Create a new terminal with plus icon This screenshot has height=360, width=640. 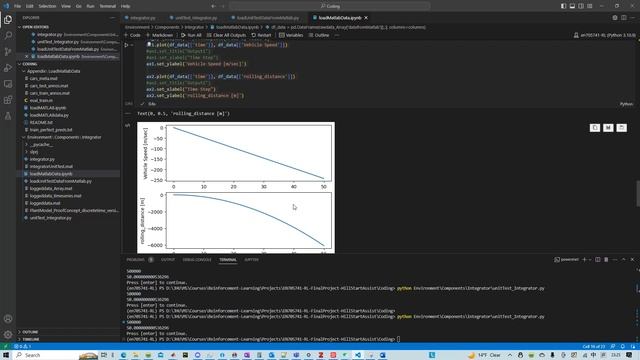584,260
